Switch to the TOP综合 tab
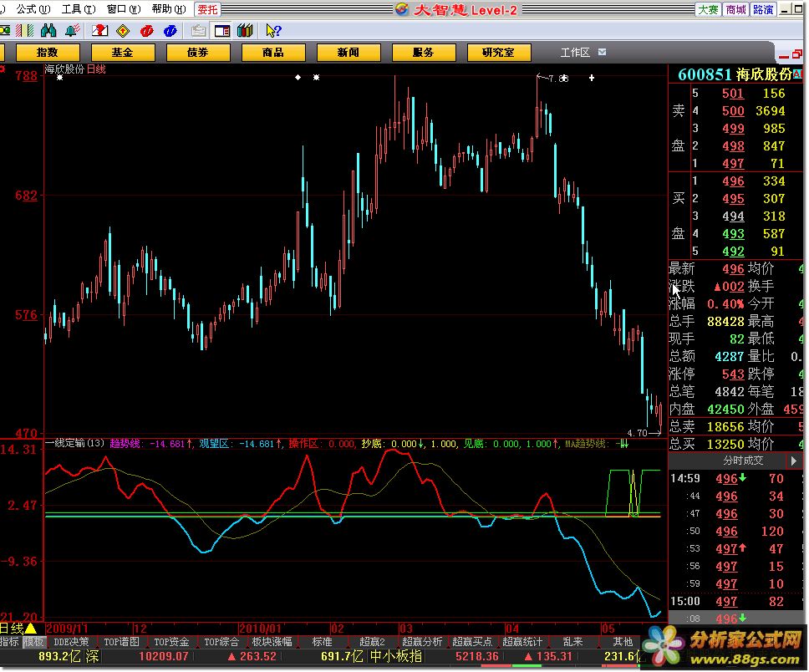This screenshot has width=809, height=672. [221, 642]
